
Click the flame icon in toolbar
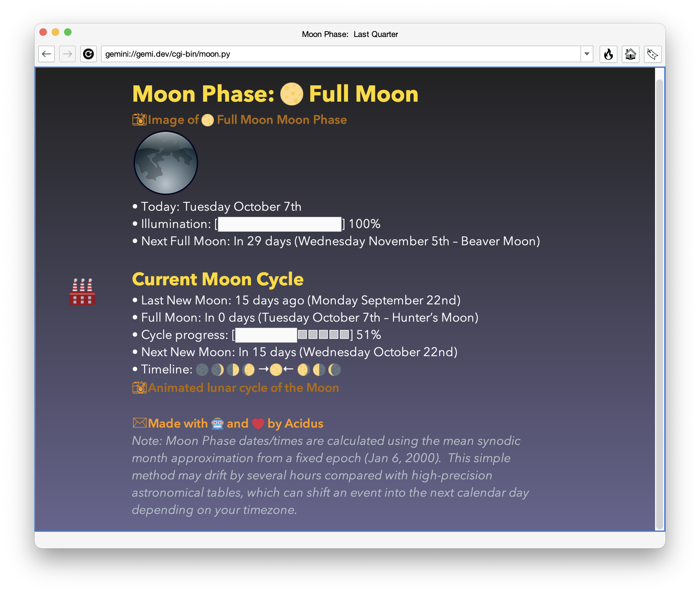(608, 54)
